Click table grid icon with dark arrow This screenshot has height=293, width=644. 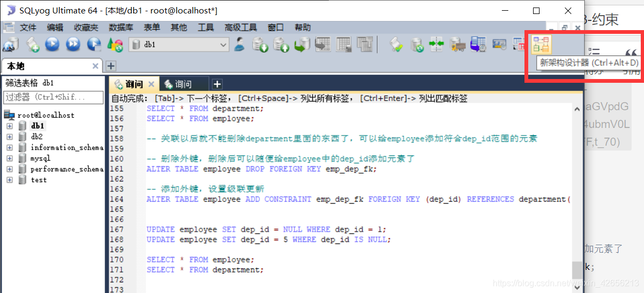323,44
